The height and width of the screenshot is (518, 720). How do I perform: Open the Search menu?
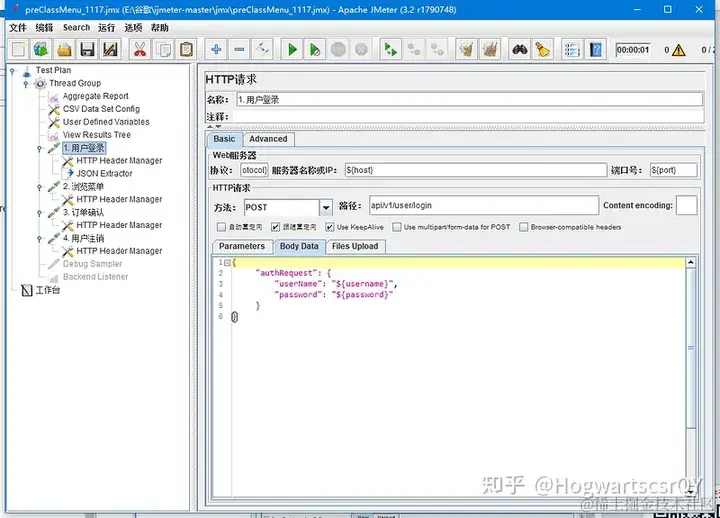(x=76, y=28)
